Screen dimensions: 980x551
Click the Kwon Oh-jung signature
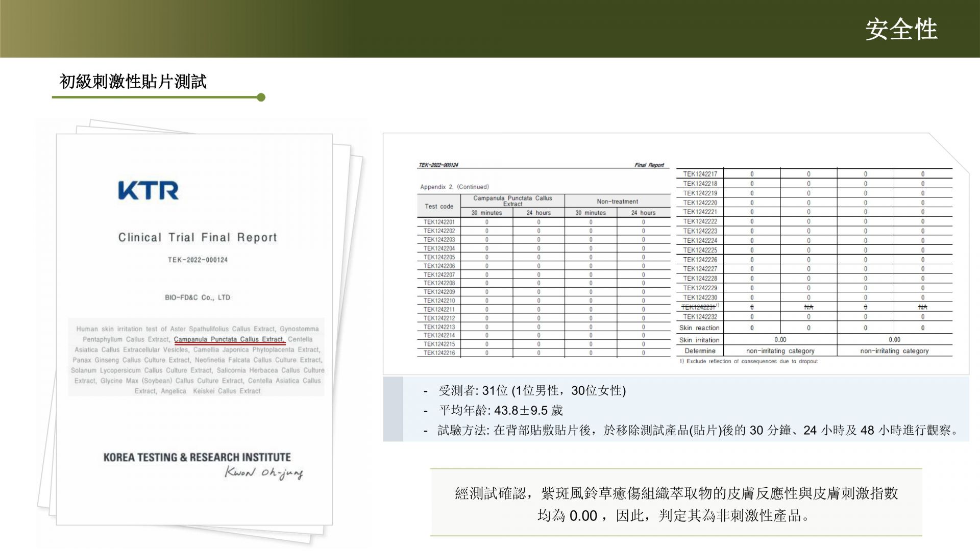click(263, 472)
